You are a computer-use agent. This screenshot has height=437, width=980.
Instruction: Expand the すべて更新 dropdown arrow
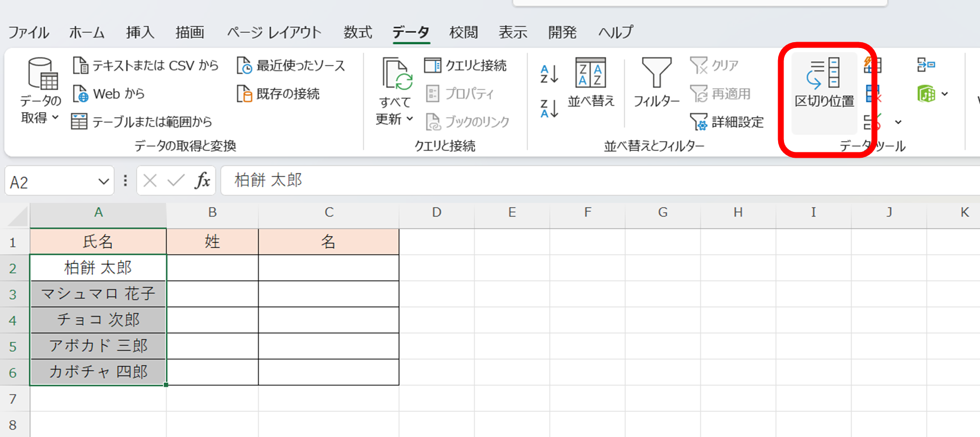tap(410, 119)
